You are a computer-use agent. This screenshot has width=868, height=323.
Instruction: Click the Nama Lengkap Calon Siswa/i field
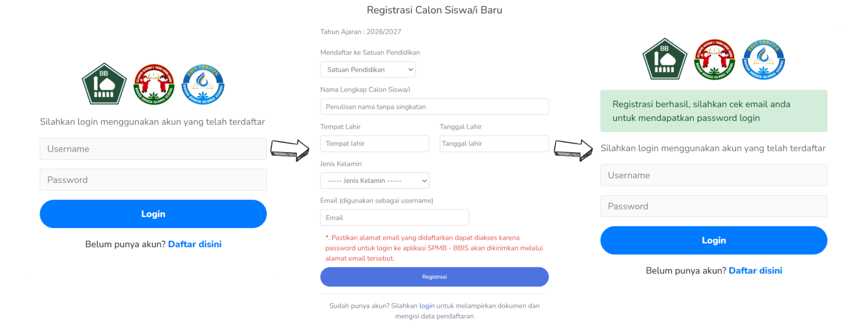coord(434,107)
